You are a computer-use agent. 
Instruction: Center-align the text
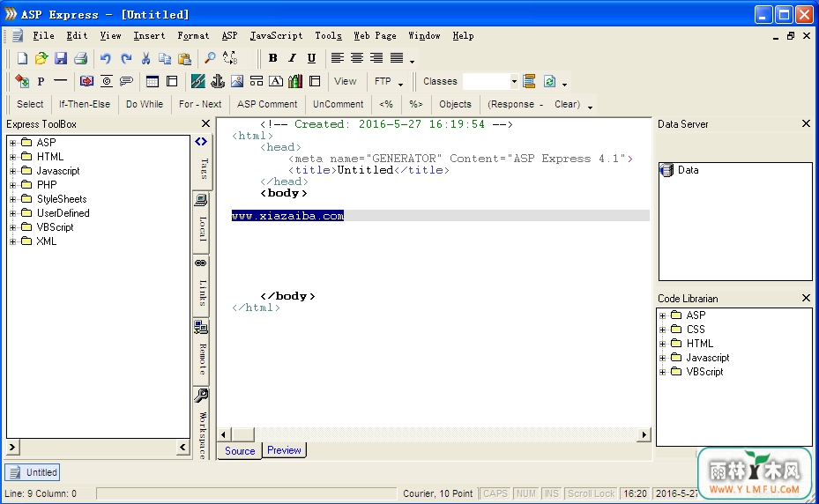[357, 58]
